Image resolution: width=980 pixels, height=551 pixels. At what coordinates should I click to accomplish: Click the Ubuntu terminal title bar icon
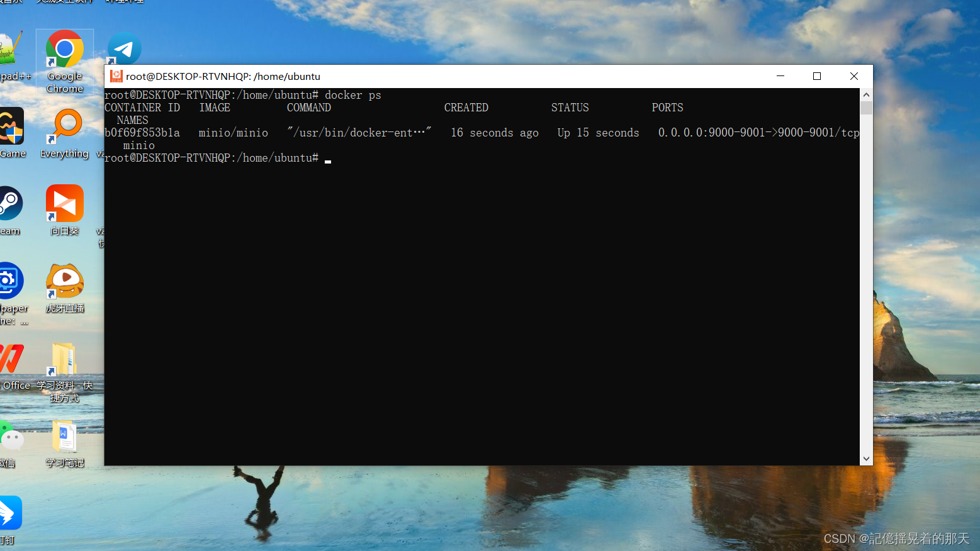coord(116,76)
